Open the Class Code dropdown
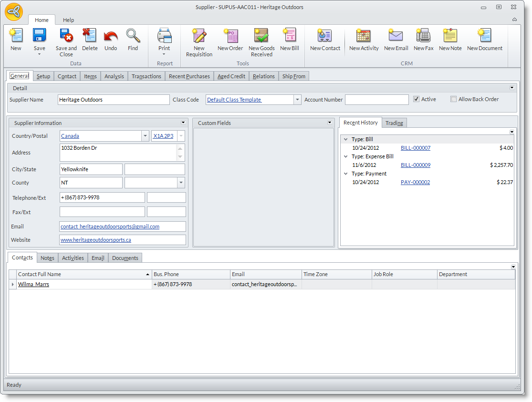This screenshot has height=402, width=532. click(x=298, y=100)
